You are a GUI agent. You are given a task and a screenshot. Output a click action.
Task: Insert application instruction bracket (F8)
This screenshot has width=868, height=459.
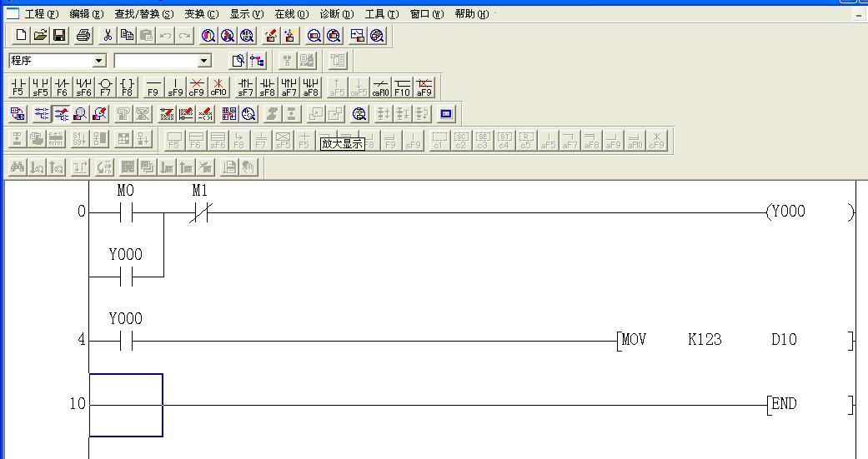point(127,87)
